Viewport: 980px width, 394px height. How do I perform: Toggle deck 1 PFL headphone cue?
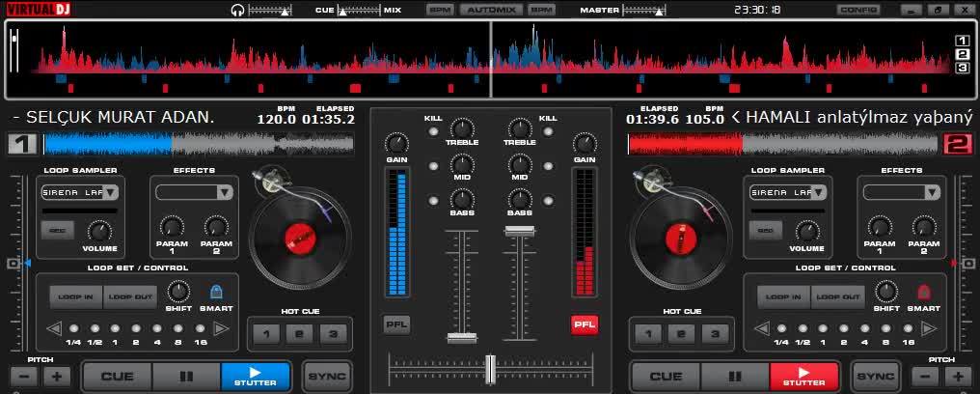click(x=396, y=324)
